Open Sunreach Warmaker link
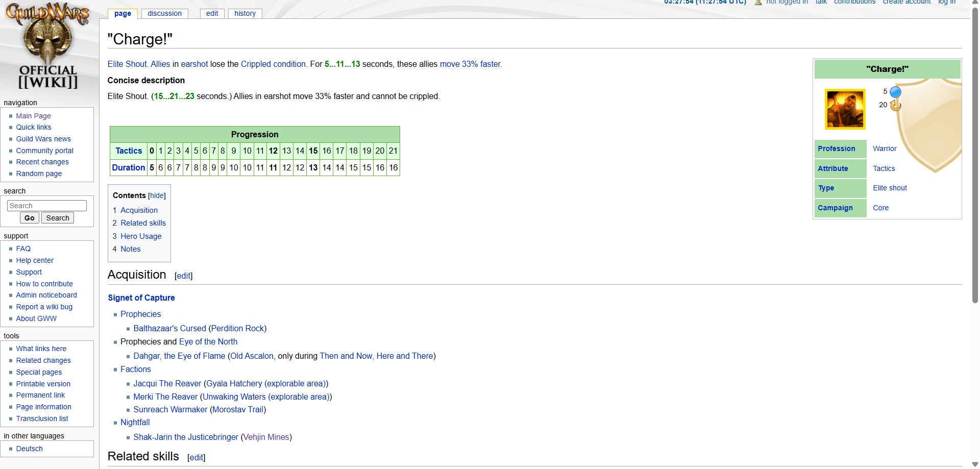 click(170, 409)
